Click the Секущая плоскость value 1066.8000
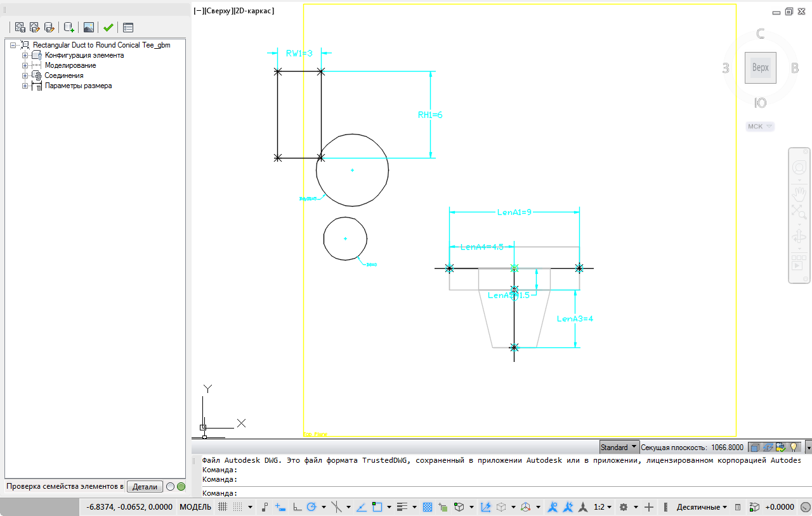Image resolution: width=812 pixels, height=516 pixels. click(x=728, y=448)
